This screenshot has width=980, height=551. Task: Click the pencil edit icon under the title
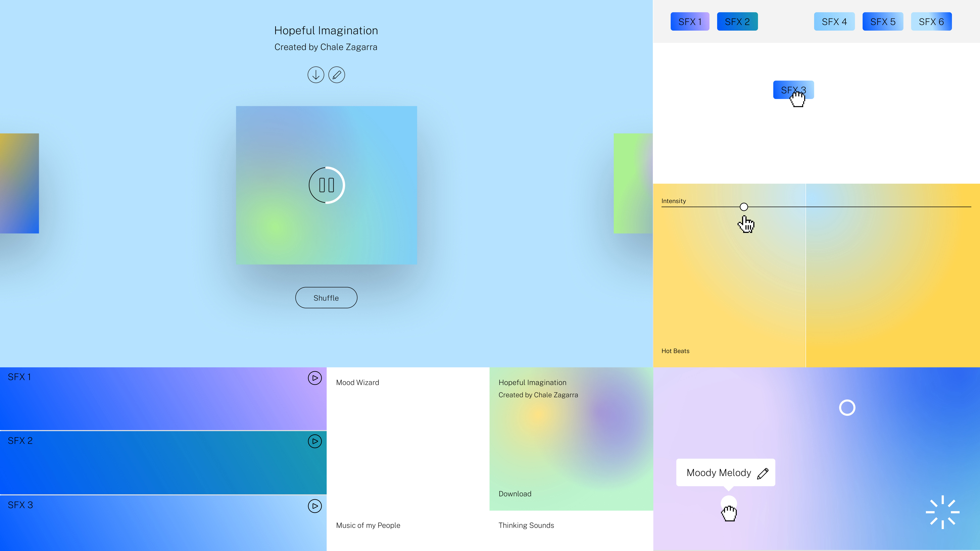pyautogui.click(x=337, y=75)
